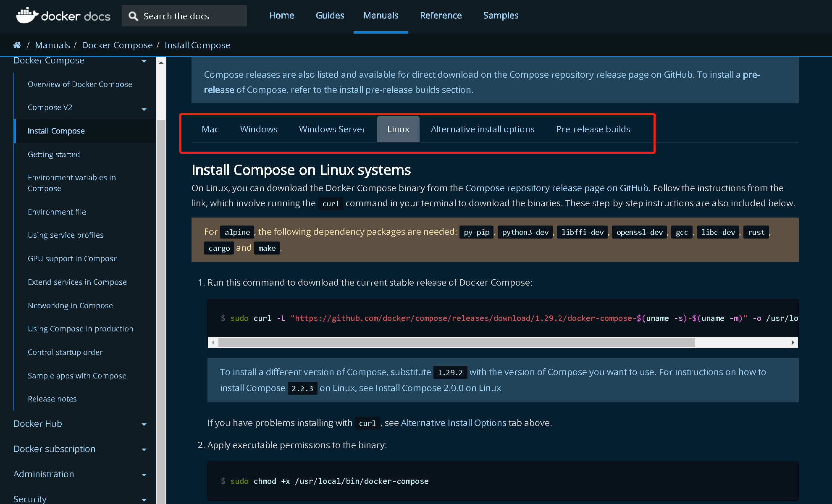Open the Home nav item

(281, 16)
